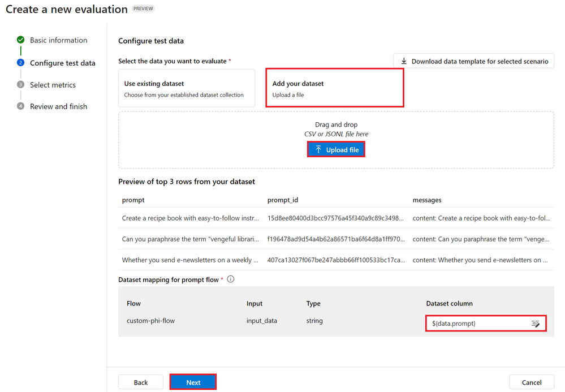Image resolution: width=565 pixels, height=392 pixels.
Task: Click the string type value
Action: click(314, 321)
